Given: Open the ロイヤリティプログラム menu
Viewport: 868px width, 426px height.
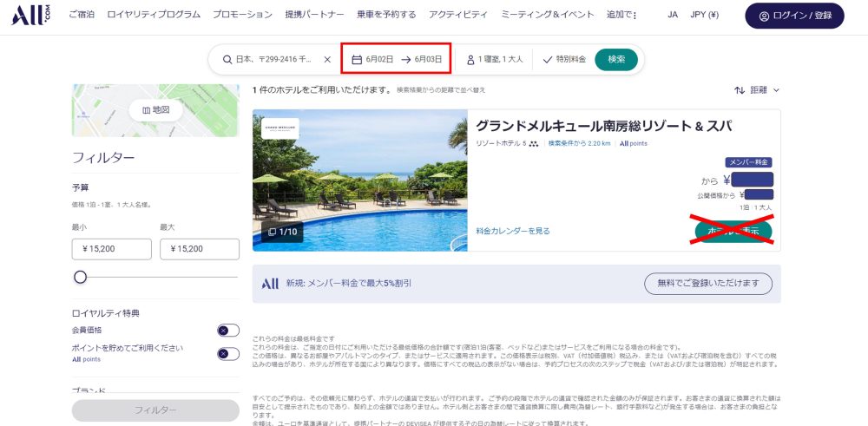Looking at the screenshot, I should point(154,15).
